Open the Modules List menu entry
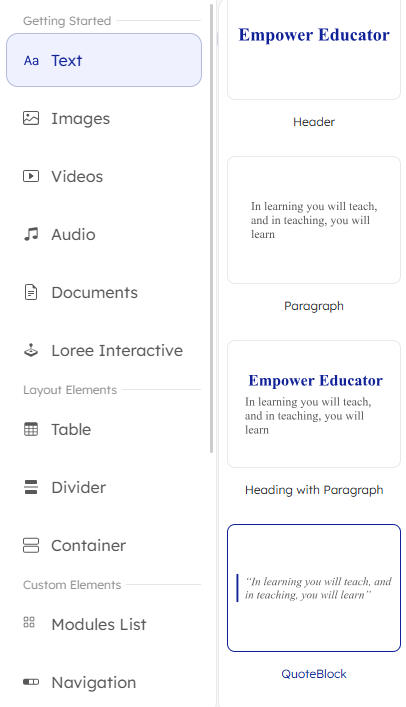The height and width of the screenshot is (707, 406). [104, 624]
